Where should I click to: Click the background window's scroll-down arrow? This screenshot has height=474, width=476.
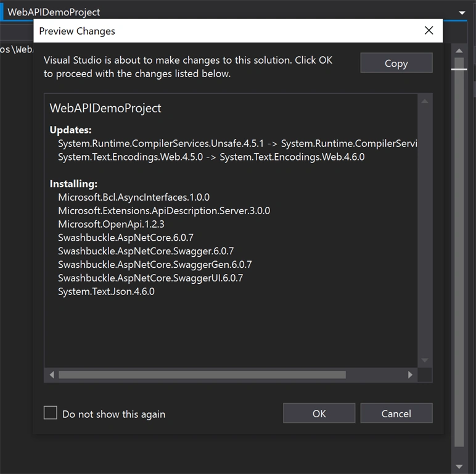[x=459, y=467]
